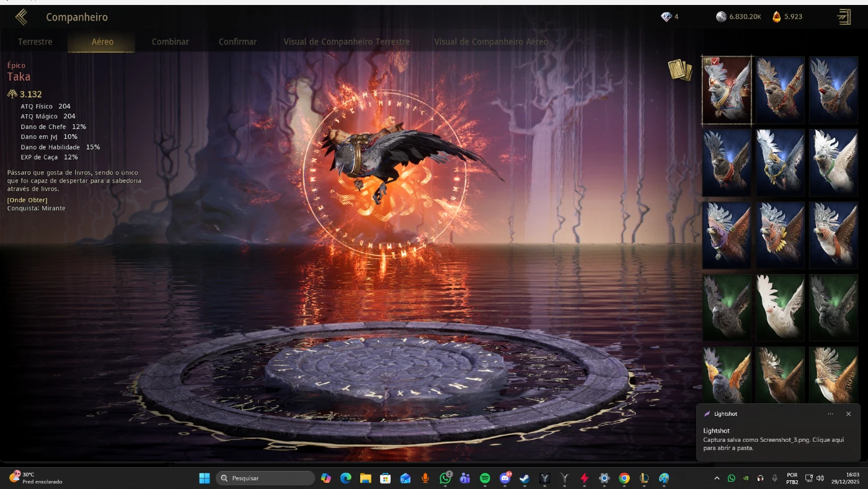The width and height of the screenshot is (868, 489).
Task: Show hidden system tray icons
Action: 717,478
